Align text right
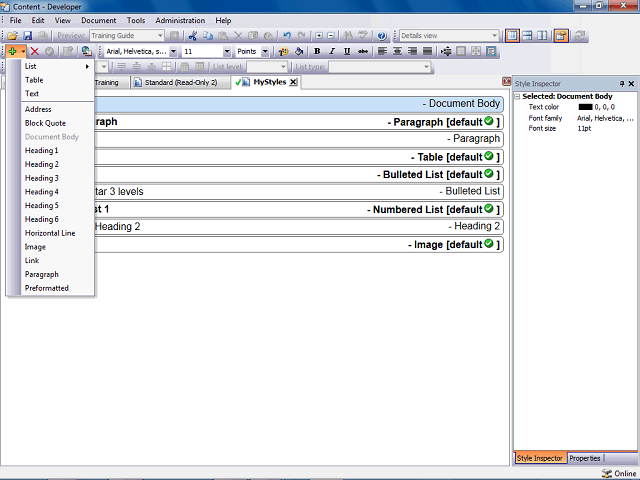Image resolution: width=640 pixels, height=480 pixels. [412, 51]
